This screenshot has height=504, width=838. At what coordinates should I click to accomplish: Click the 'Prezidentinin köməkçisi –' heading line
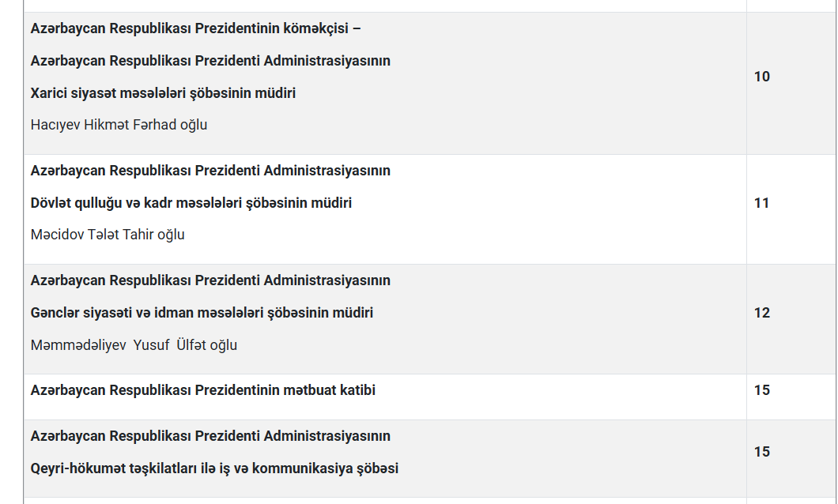196,28
